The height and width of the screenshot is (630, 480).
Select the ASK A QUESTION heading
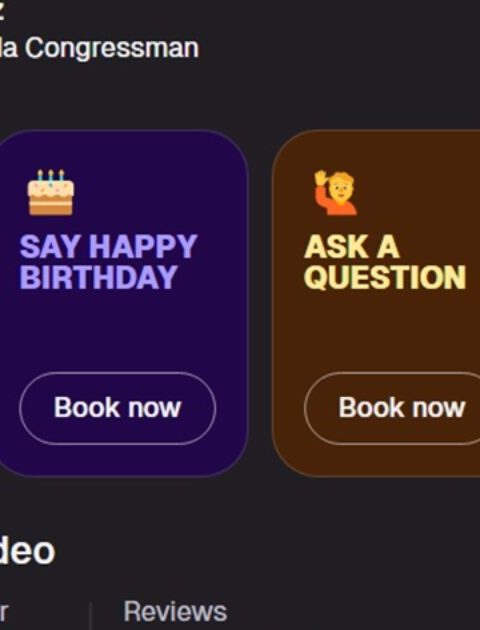pos(385,262)
